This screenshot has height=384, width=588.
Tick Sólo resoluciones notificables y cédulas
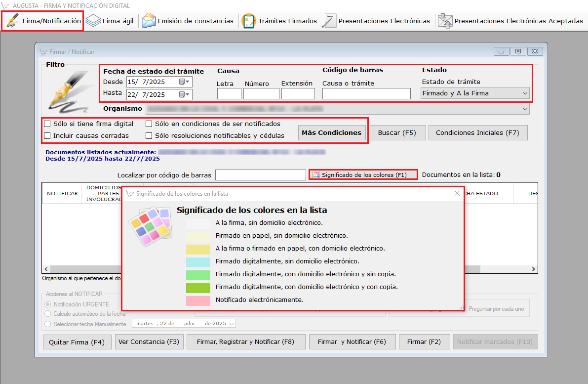(149, 135)
